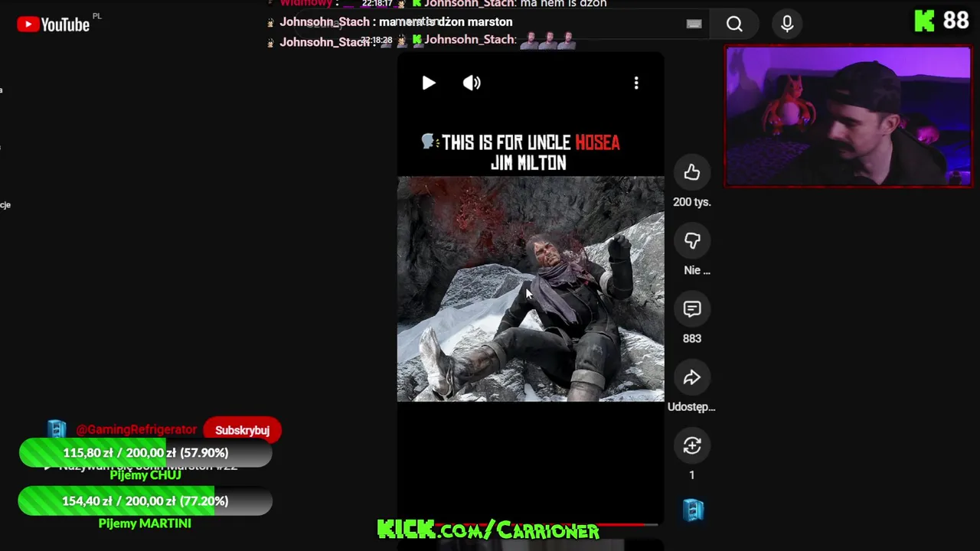Image resolution: width=980 pixels, height=551 pixels.
Task: Click the magnifier search icon
Action: [734, 24]
